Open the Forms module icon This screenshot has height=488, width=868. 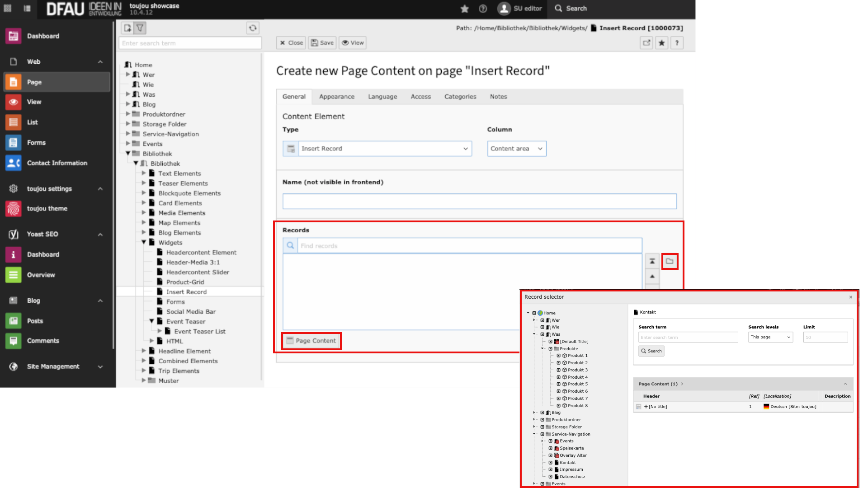(x=14, y=143)
